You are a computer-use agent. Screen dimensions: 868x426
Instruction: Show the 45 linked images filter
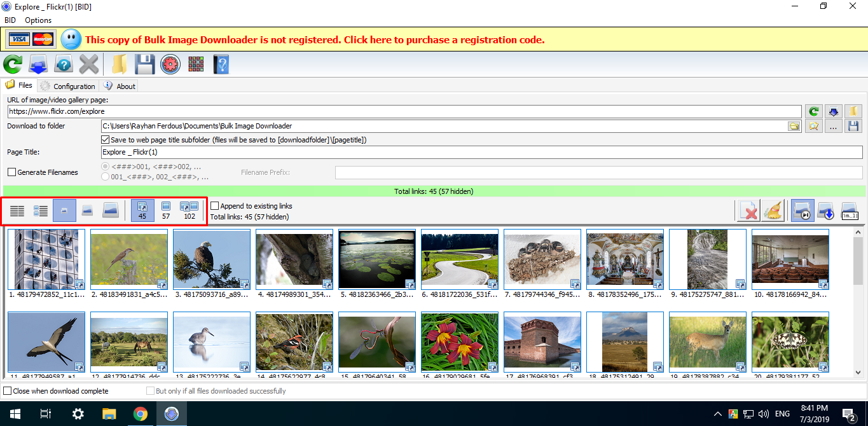[x=142, y=210]
